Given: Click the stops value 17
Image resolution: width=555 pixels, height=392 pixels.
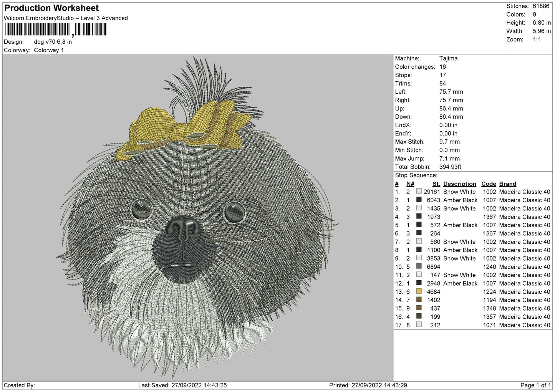Looking at the screenshot, I should [x=442, y=75].
